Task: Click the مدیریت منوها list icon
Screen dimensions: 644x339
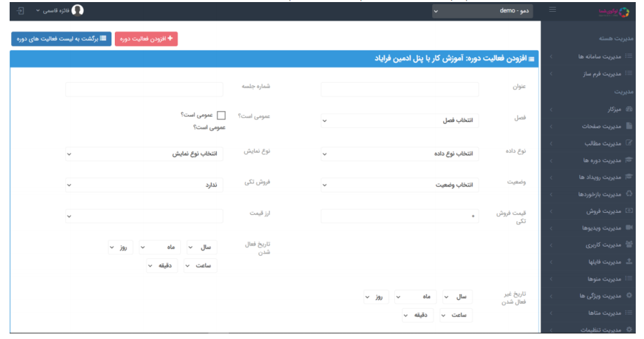Action: (628, 278)
